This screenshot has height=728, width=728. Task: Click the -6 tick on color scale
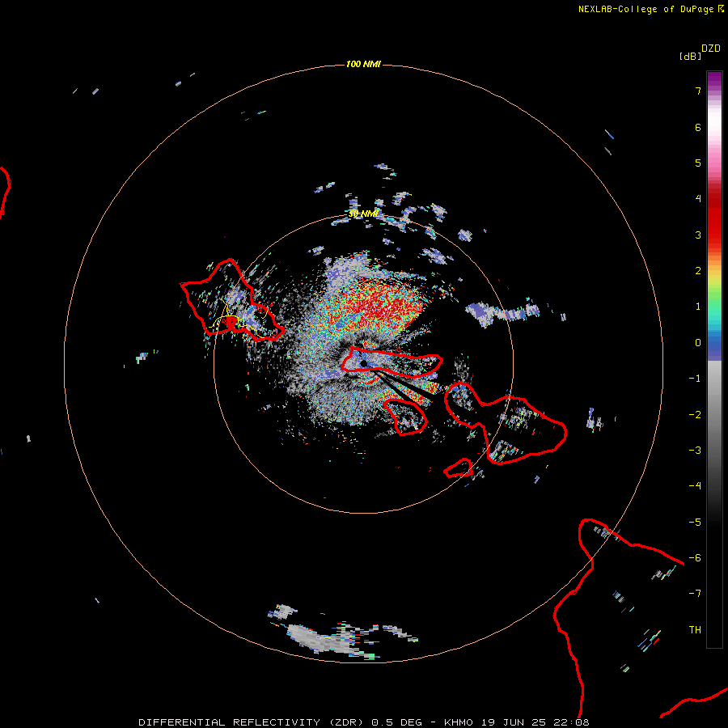click(695, 558)
